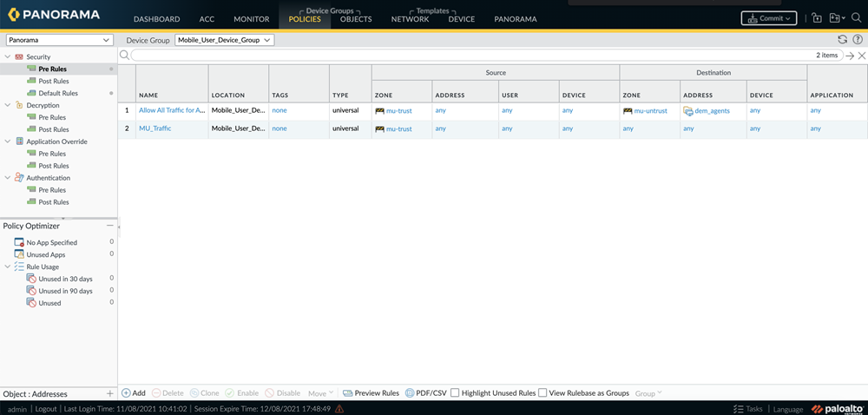
Task: Click the Tasks icon in status bar
Action: tap(739, 409)
